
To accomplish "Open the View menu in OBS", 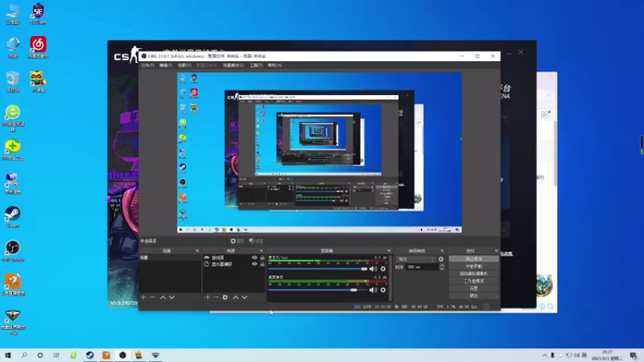I will tap(184, 65).
